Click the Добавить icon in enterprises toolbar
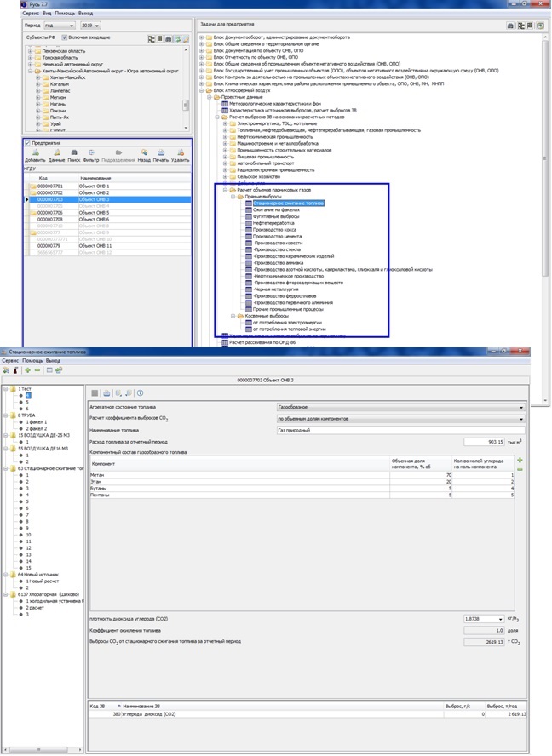Image resolution: width=552 pixels, height=756 pixels. [x=35, y=153]
